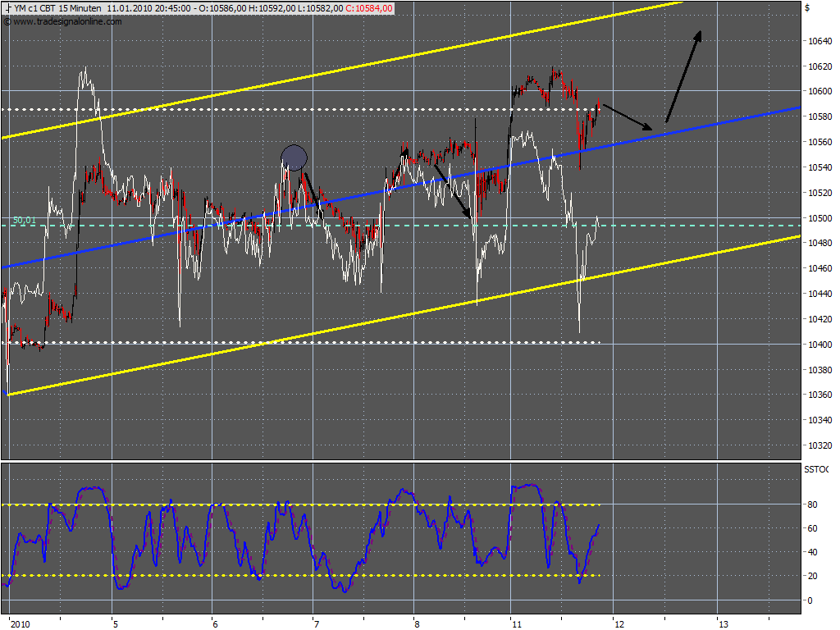Click the 10360 price axis label
This screenshot has height=630, width=840.
pos(820,395)
